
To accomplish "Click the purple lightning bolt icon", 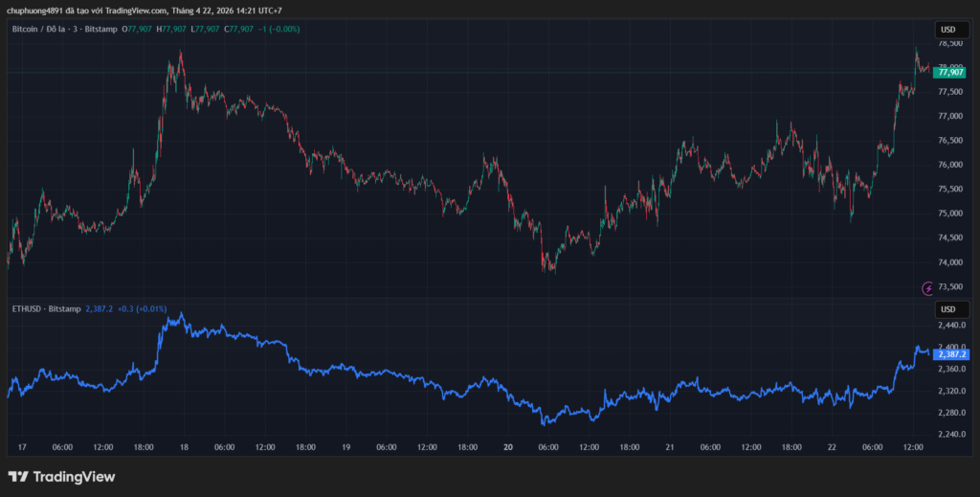I will tap(926, 287).
